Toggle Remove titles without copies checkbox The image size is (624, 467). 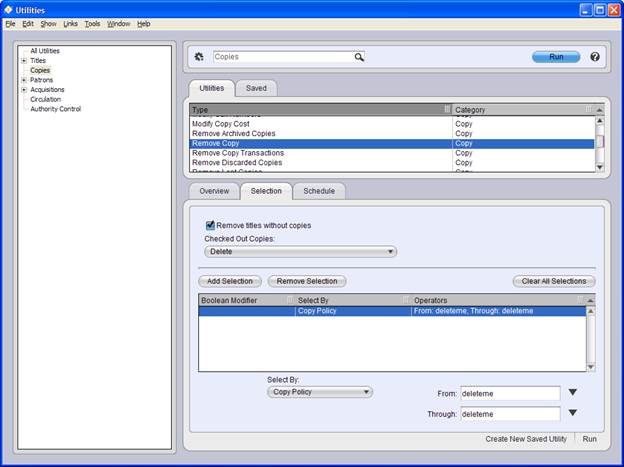210,225
